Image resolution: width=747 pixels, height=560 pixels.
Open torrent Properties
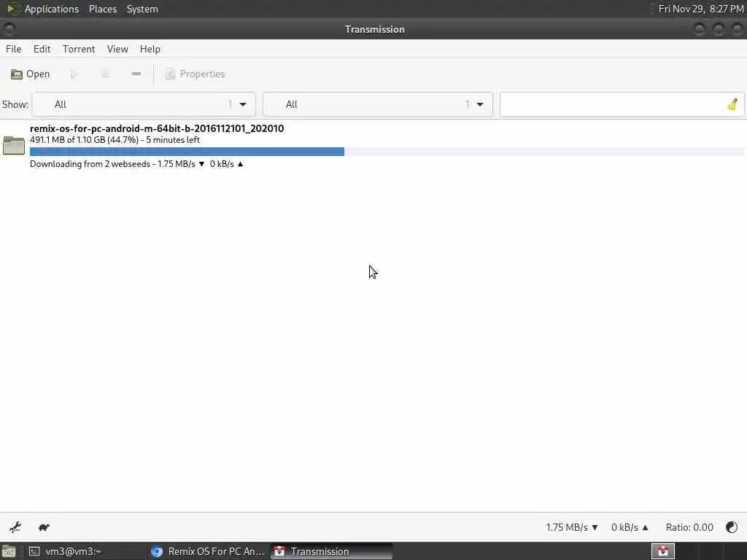195,74
